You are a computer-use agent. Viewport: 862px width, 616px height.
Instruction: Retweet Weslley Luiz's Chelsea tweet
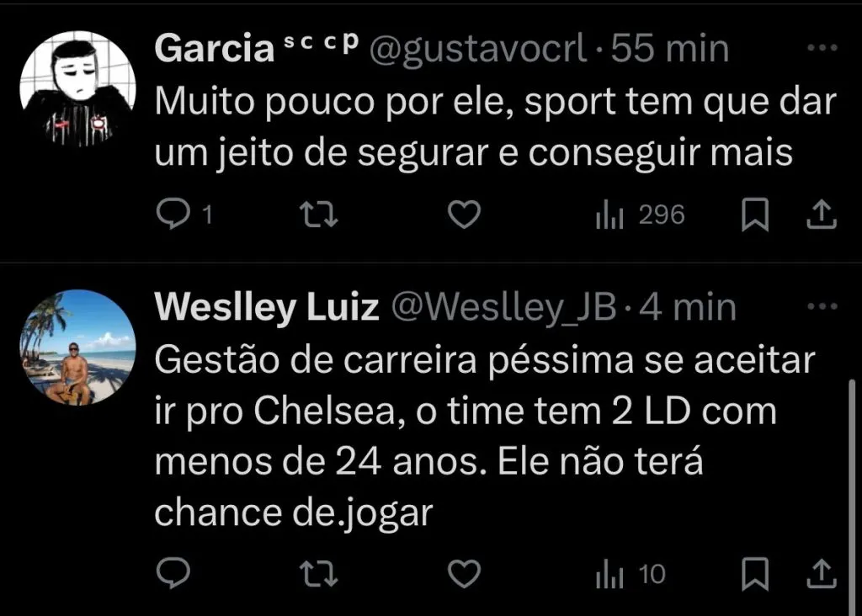point(319,575)
